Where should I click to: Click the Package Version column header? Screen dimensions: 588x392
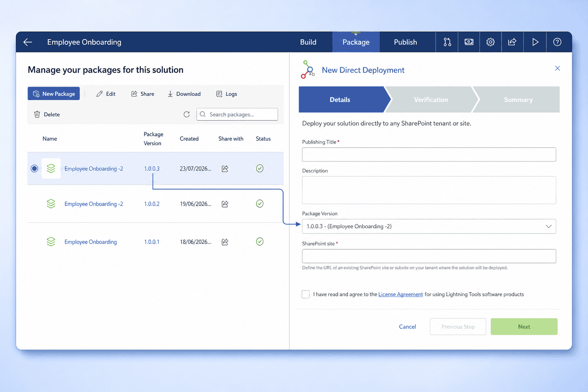153,139
